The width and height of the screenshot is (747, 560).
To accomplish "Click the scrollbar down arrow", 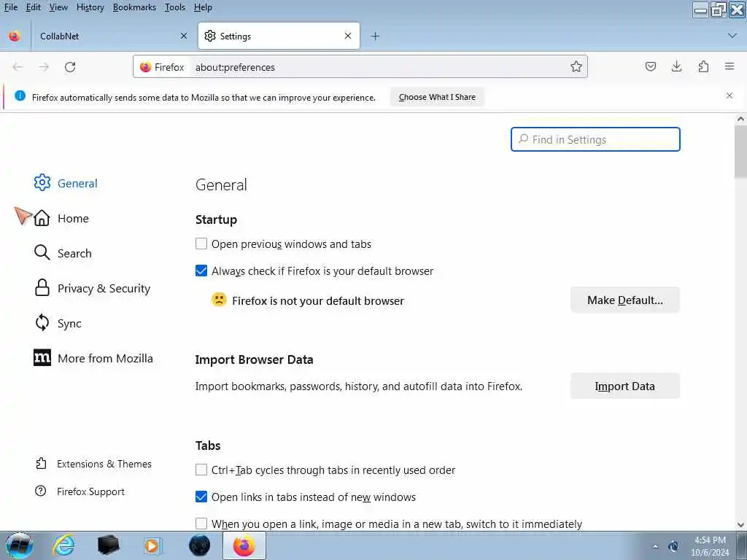I will point(740,524).
